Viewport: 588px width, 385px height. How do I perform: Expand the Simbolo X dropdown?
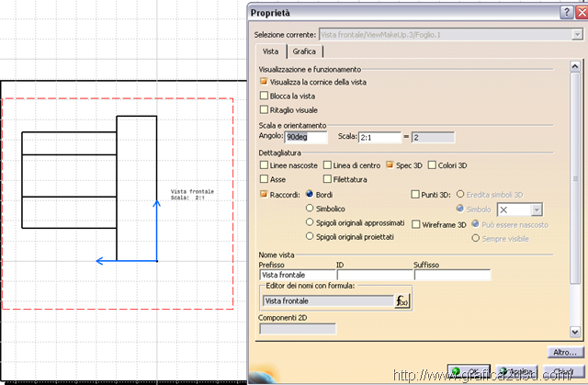[x=537, y=210]
